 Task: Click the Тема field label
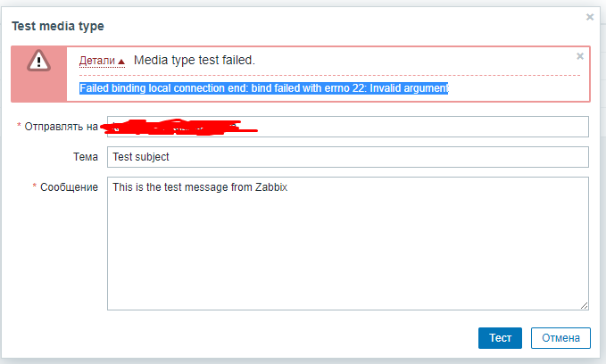86,156
